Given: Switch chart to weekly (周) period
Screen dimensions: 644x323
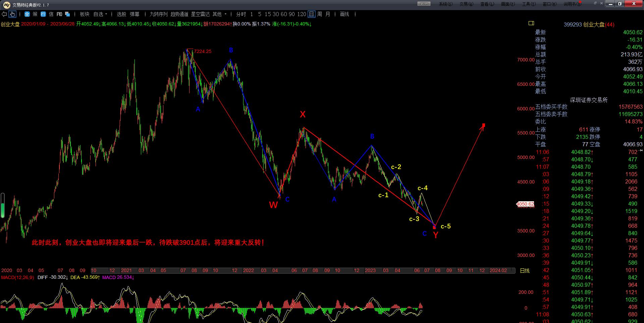Looking at the screenshot, I should pyautogui.click(x=320, y=14).
